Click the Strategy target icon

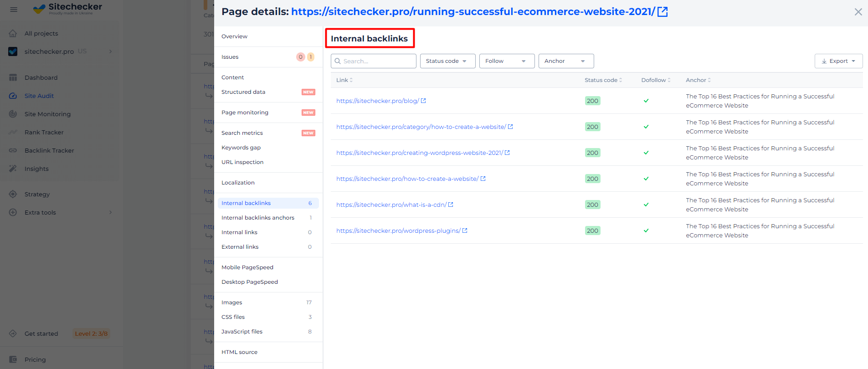[13, 194]
